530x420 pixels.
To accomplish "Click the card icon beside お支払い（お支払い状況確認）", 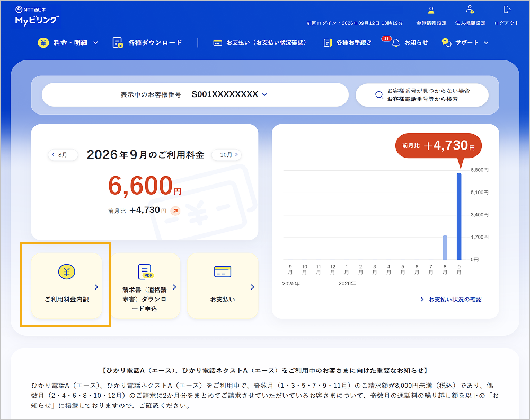I will 218,42.
